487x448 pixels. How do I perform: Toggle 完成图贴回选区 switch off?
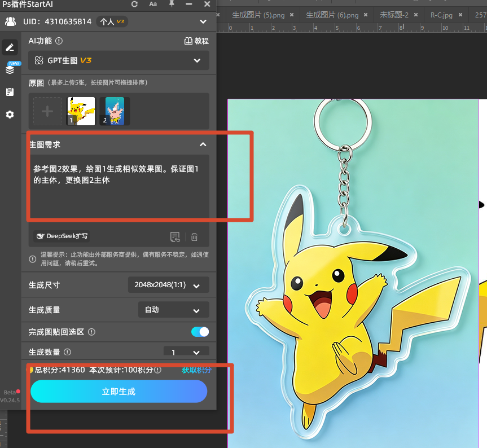pos(200,332)
